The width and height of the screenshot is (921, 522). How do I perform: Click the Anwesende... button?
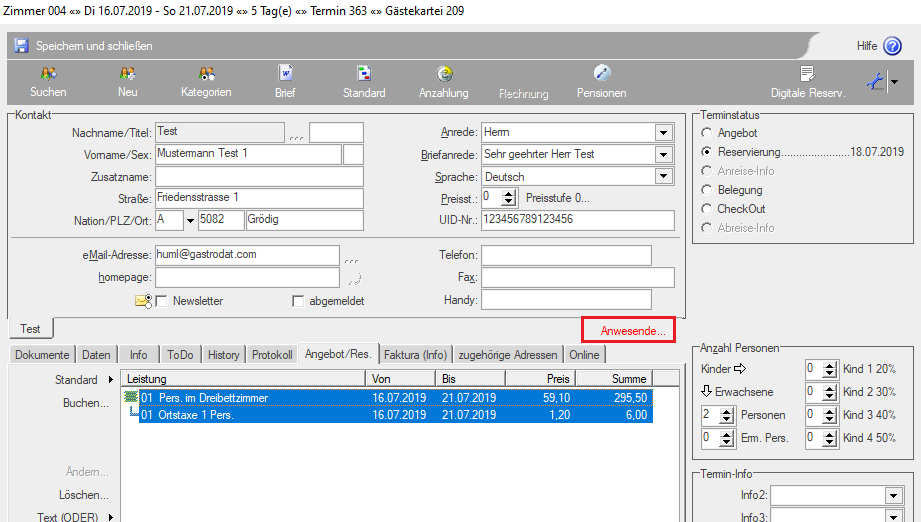(x=628, y=331)
